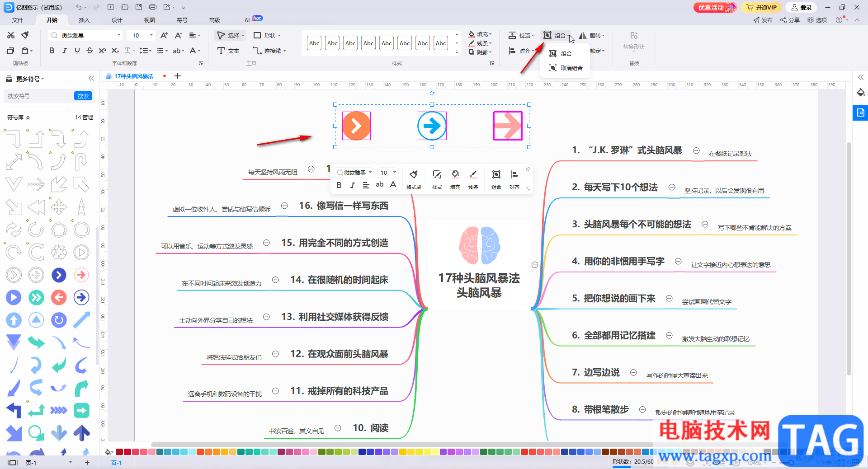Screen dimensions: 868x469
Task: Click the 登录 login button
Action: [802, 7]
